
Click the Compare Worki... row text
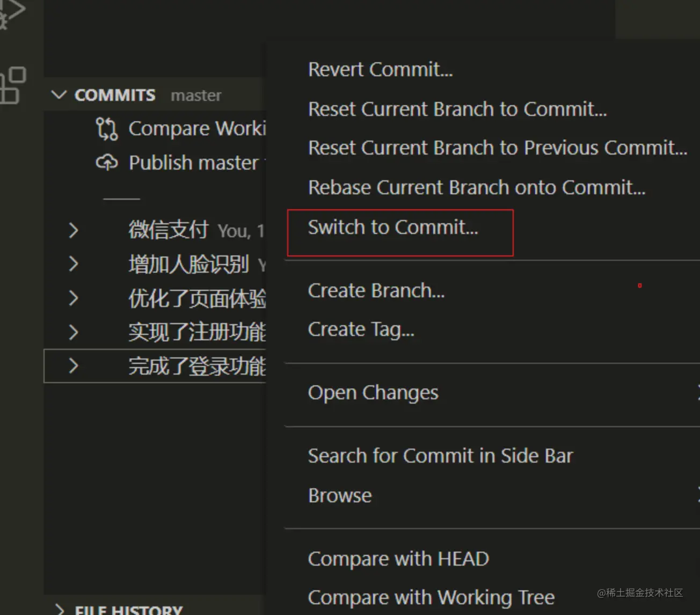197,129
